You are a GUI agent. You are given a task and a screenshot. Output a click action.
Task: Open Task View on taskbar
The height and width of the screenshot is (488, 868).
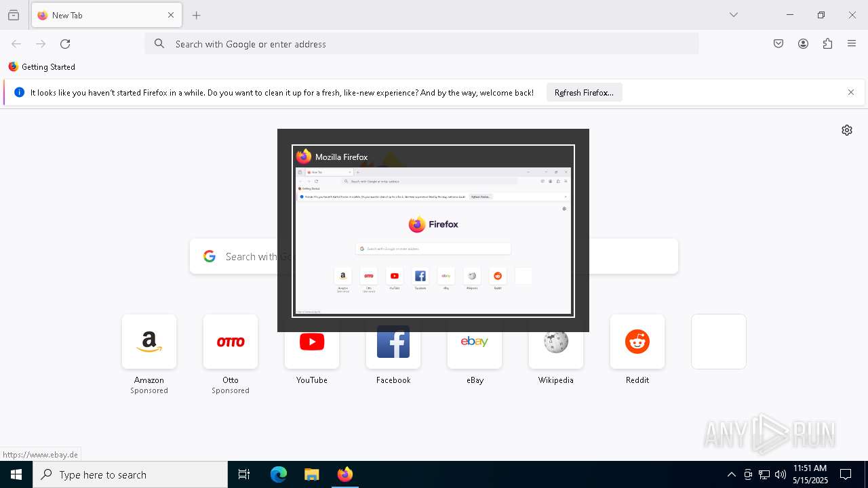(244, 474)
